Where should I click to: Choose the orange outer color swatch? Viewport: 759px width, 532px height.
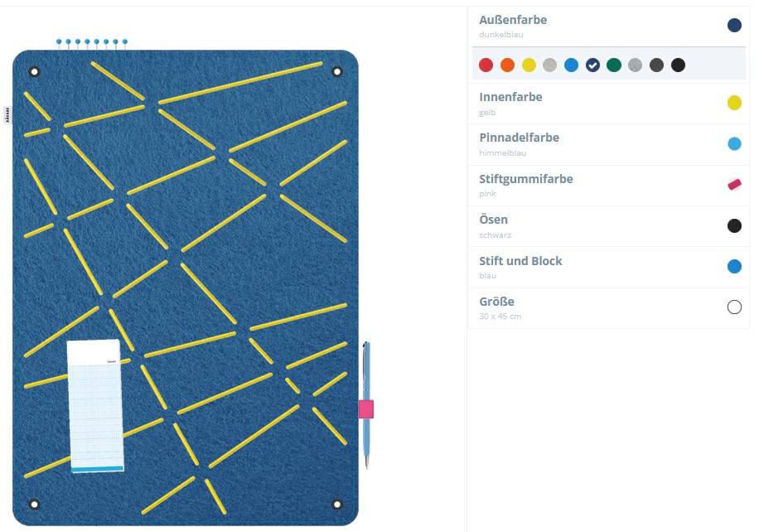(x=507, y=65)
